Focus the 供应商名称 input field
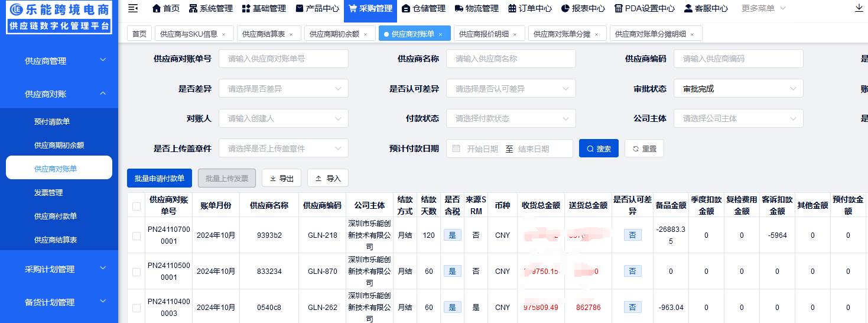 point(511,59)
